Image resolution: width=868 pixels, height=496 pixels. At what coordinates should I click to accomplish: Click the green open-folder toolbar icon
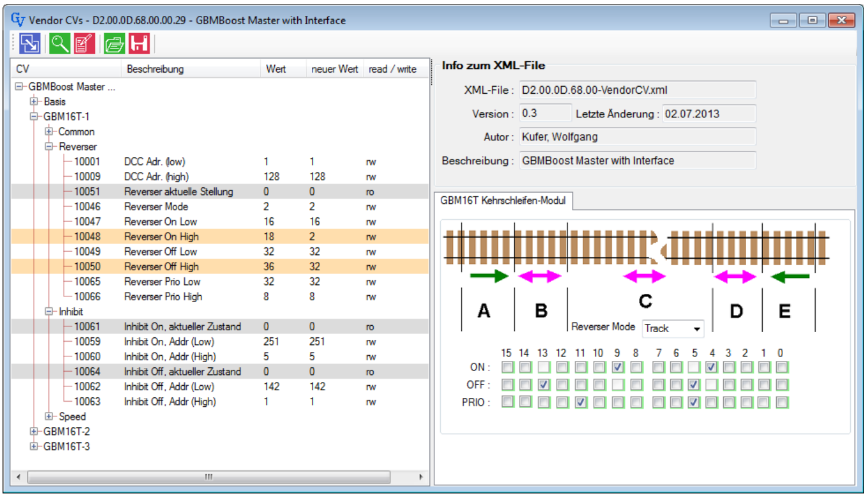point(115,43)
